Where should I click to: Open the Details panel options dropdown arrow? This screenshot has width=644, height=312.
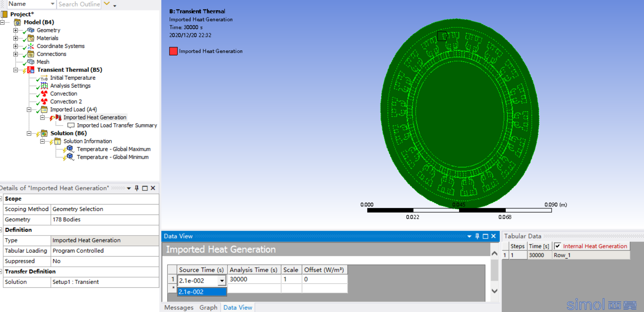(x=129, y=188)
